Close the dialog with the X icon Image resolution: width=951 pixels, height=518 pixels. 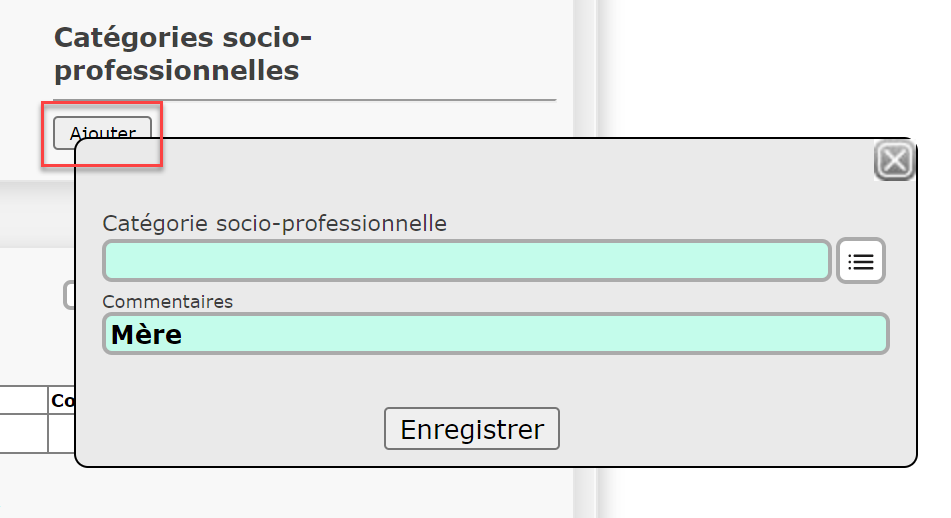(895, 161)
